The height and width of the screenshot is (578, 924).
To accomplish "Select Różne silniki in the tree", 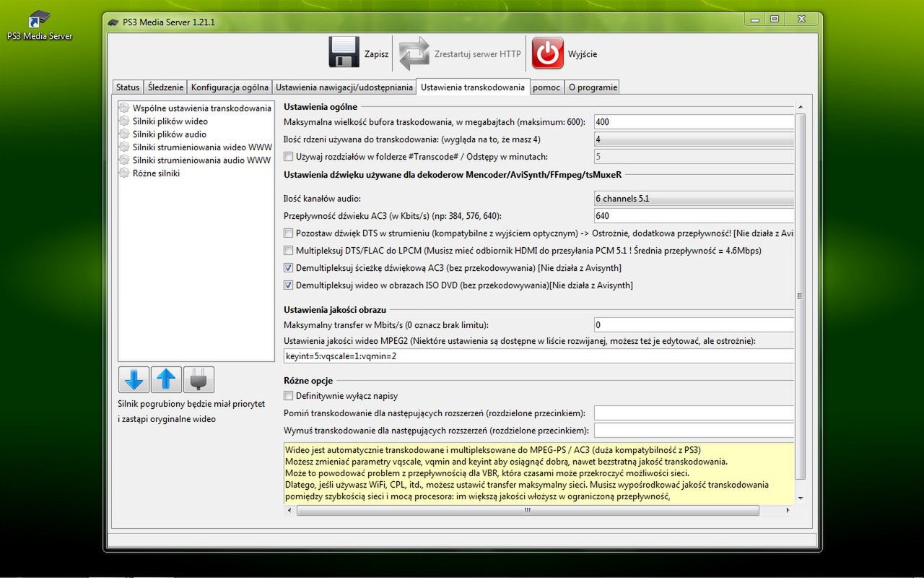I will (156, 173).
